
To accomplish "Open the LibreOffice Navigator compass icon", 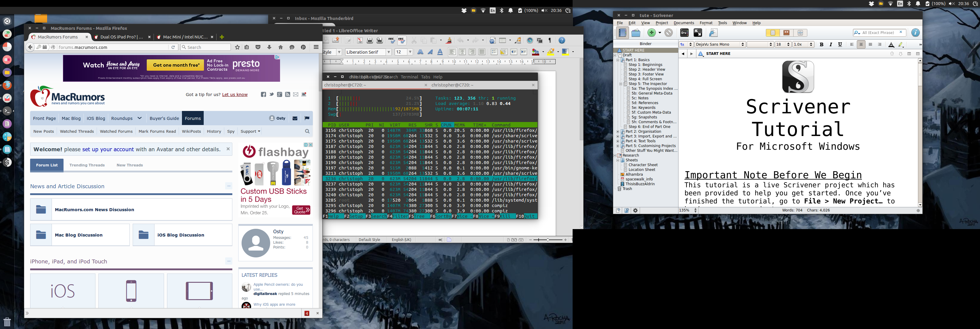I will 530,40.
